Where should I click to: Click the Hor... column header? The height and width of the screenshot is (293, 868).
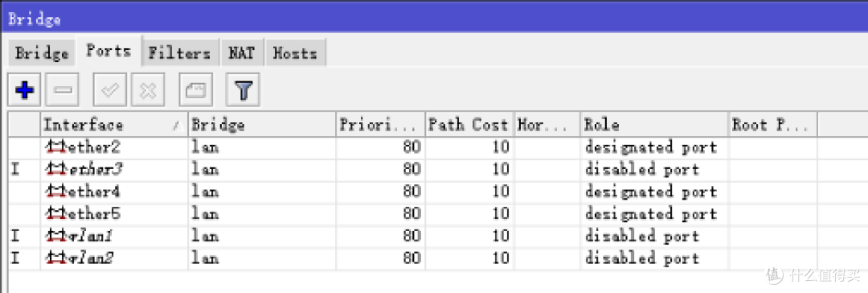[x=547, y=125]
